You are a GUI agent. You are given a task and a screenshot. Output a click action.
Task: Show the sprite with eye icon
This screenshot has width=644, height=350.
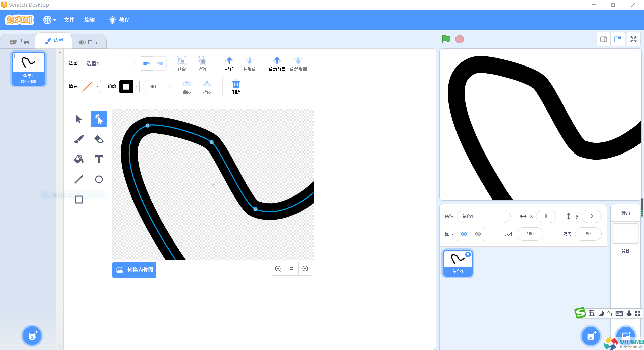[x=464, y=234]
